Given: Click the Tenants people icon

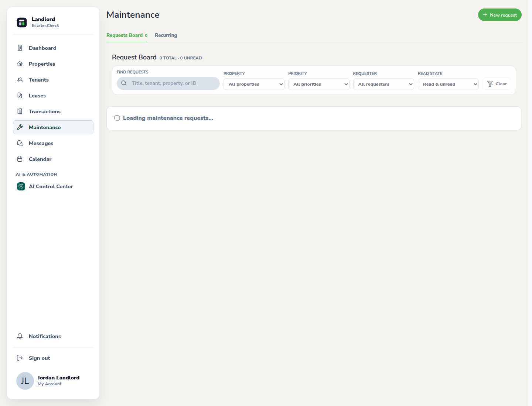Looking at the screenshot, I should [x=20, y=80].
